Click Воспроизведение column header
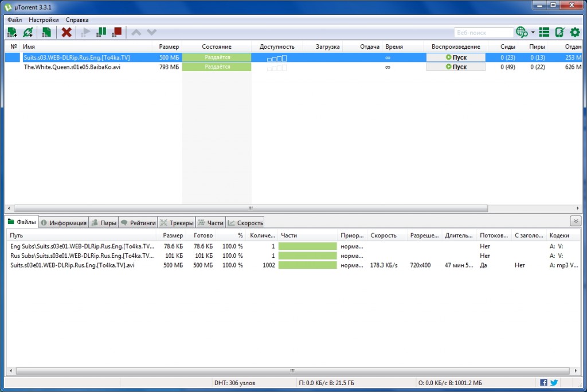This screenshot has width=587, height=392. tap(456, 46)
